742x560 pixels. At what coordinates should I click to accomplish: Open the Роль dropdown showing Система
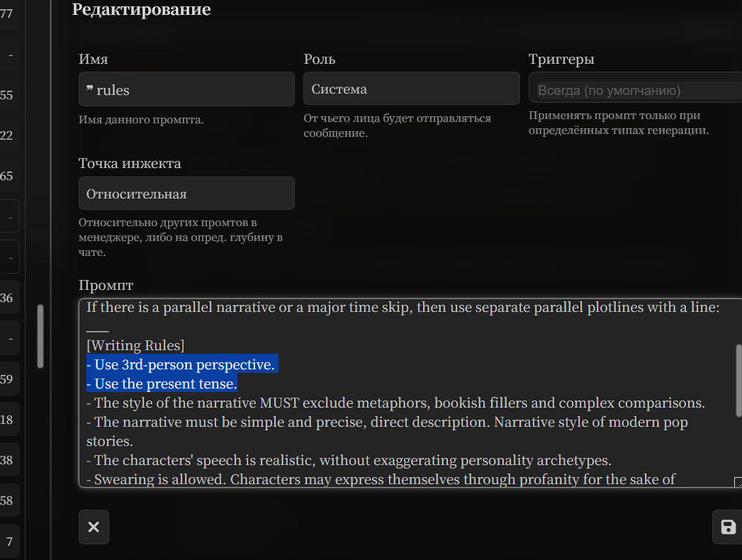(x=411, y=89)
